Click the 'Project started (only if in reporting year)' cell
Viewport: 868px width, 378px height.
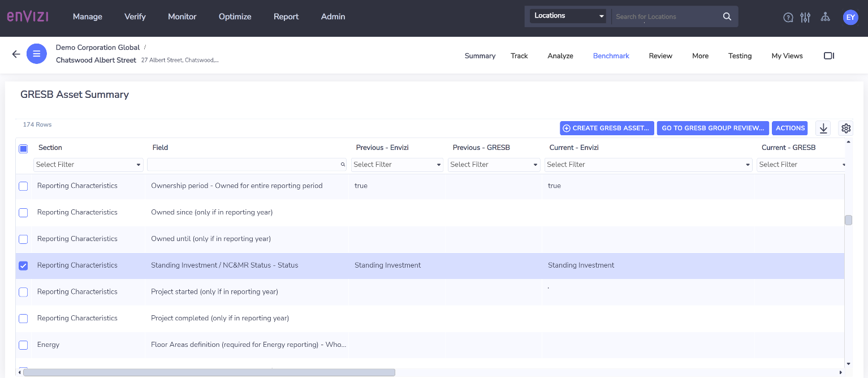pos(248,292)
